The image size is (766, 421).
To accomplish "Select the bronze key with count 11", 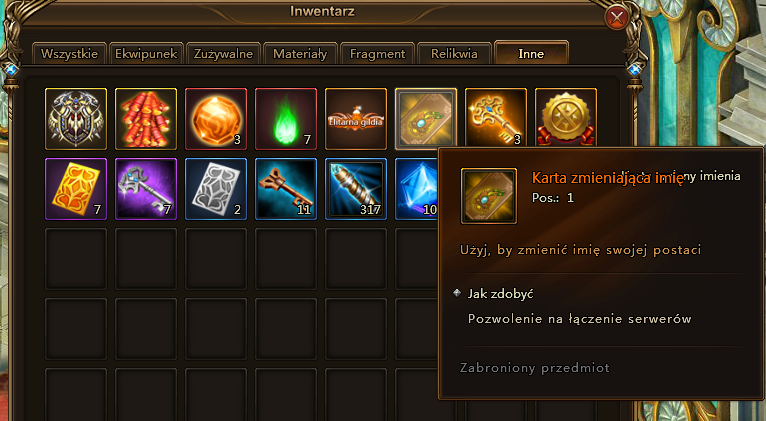I will point(286,189).
